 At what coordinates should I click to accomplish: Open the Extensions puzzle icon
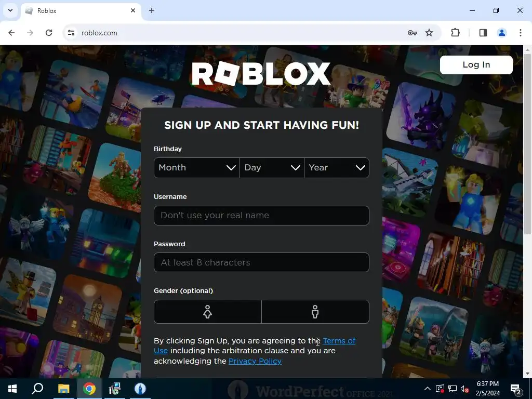click(x=455, y=33)
